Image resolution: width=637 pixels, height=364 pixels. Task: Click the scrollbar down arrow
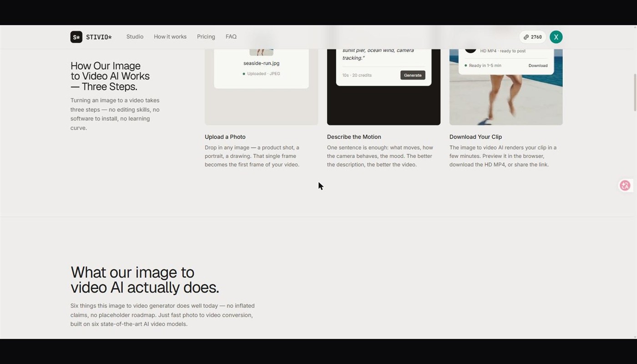point(635,337)
